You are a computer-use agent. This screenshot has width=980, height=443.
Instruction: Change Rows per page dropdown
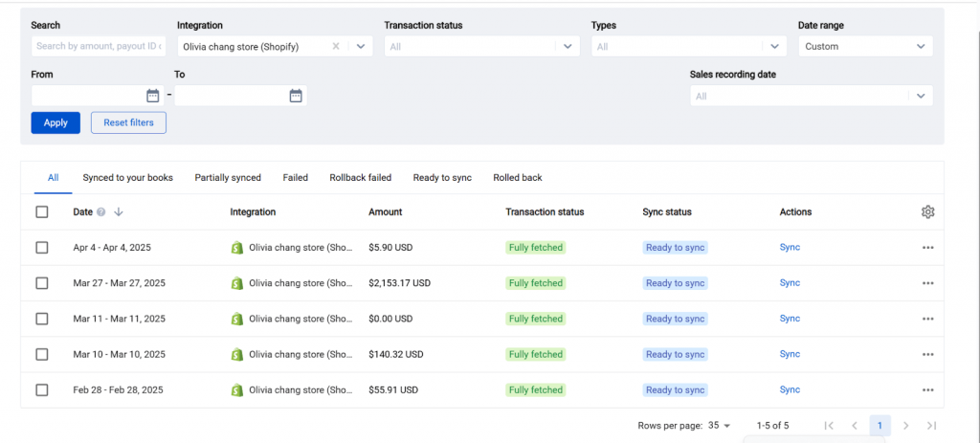click(x=720, y=426)
